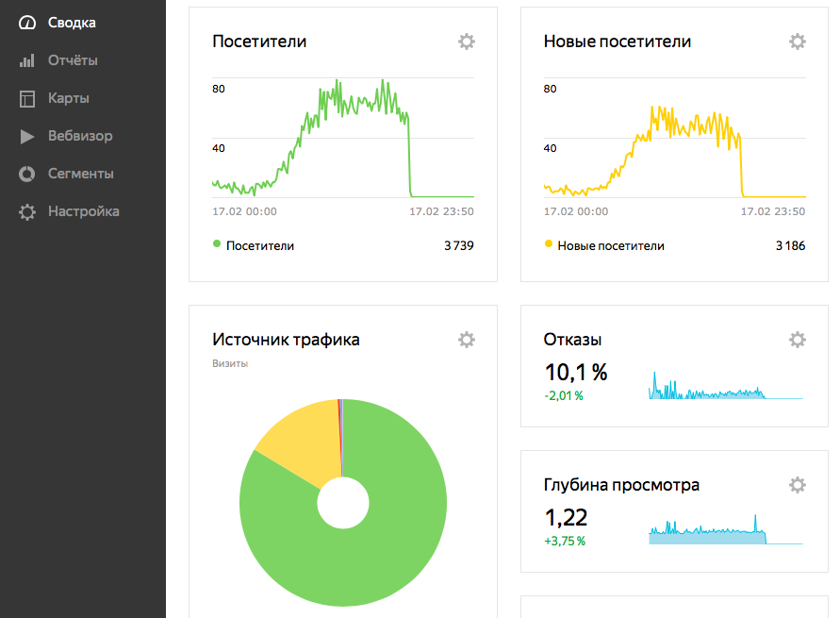Click the Сегменты donut icon
Viewport: 840px width, 618px height.
pos(26,174)
